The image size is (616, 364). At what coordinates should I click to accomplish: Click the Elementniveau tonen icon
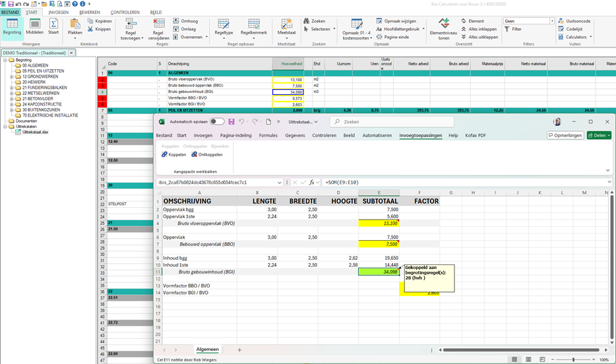(444, 26)
